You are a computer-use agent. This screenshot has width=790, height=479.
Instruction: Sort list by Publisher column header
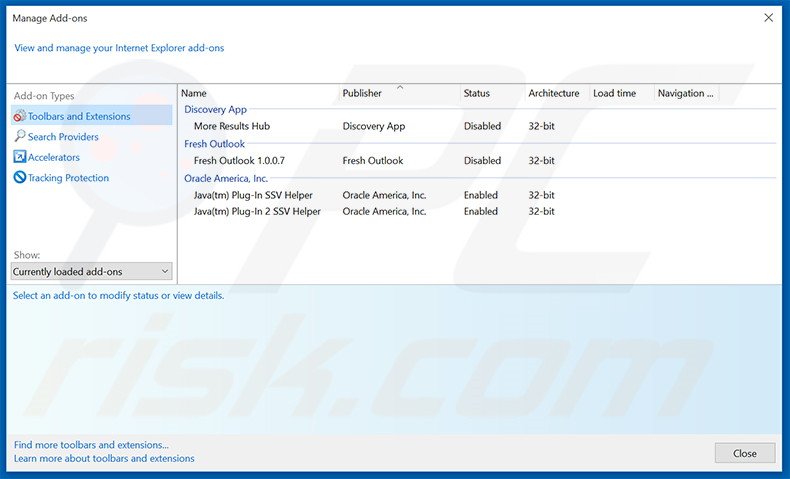(362, 93)
